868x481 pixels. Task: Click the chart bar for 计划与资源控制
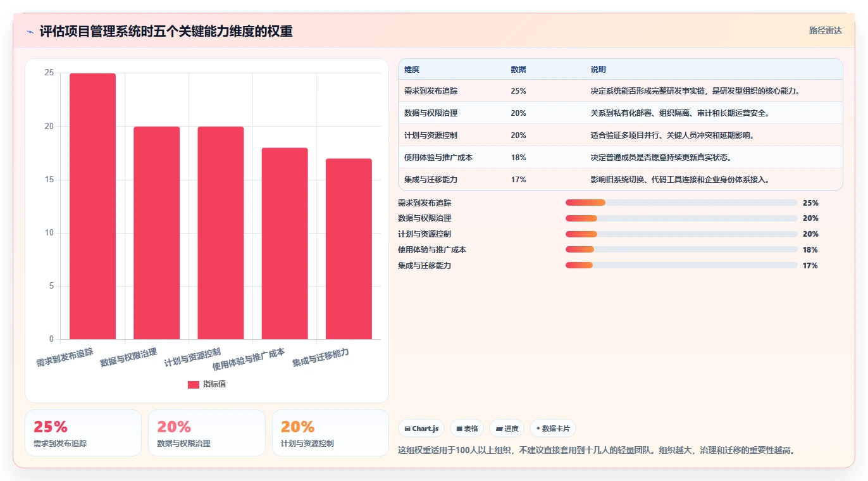(221, 233)
